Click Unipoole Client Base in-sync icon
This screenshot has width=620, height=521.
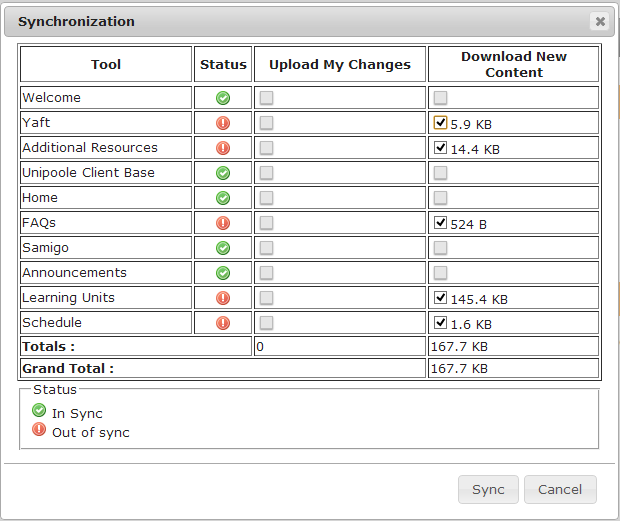pyautogui.click(x=223, y=173)
